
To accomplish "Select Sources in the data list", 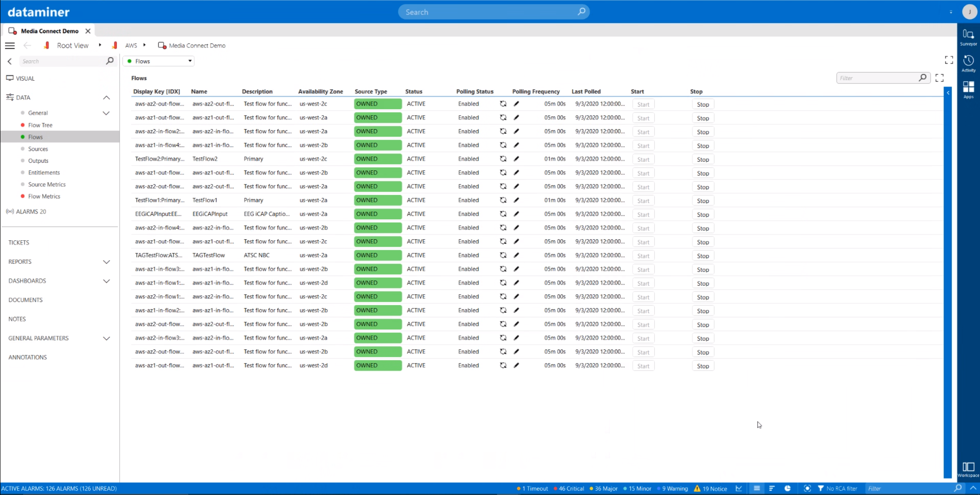I will click(38, 149).
